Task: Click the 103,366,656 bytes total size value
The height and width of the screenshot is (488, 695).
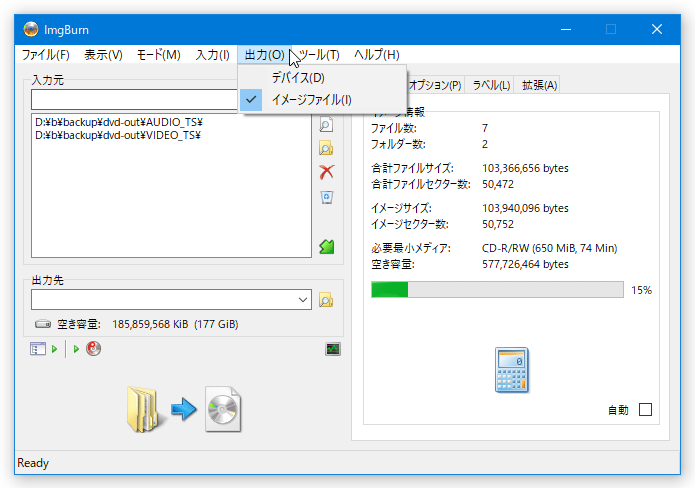Action: tap(525, 168)
